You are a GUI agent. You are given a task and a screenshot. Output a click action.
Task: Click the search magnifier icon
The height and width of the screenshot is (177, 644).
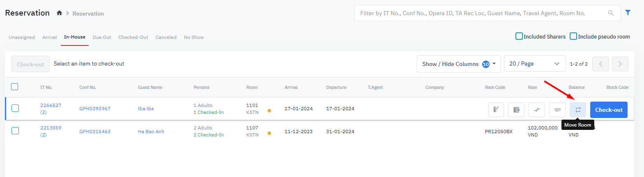(x=612, y=13)
